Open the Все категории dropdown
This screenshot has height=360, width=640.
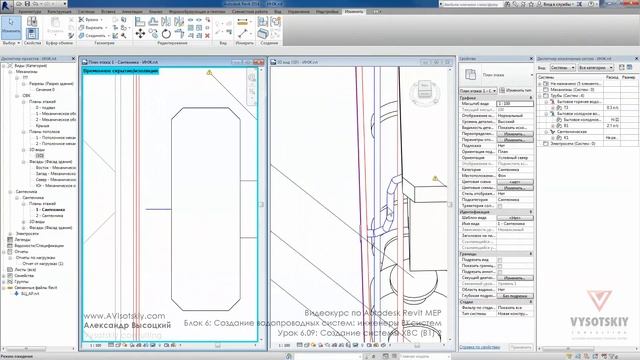click(596, 67)
